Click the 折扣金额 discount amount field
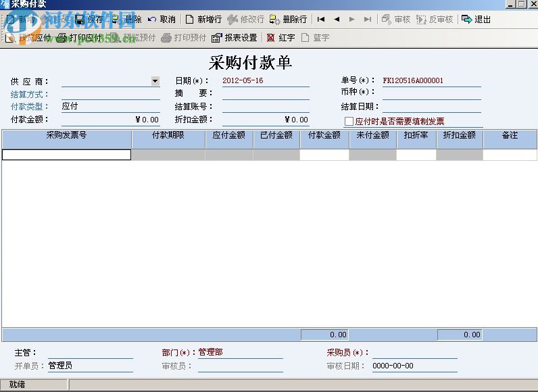538x392 pixels. click(266, 120)
